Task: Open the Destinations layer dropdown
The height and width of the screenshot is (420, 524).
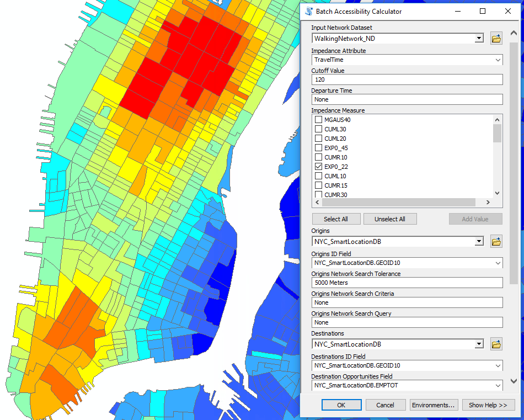Action: click(x=479, y=344)
